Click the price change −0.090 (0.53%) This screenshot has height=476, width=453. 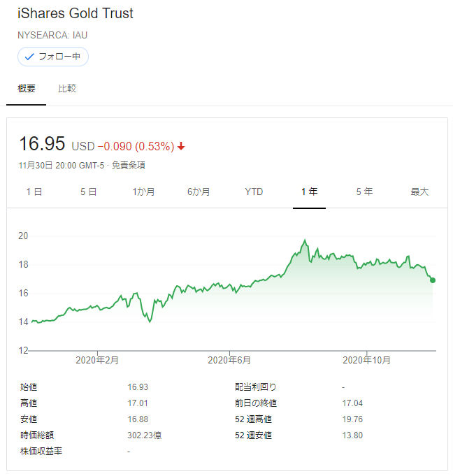(136, 146)
